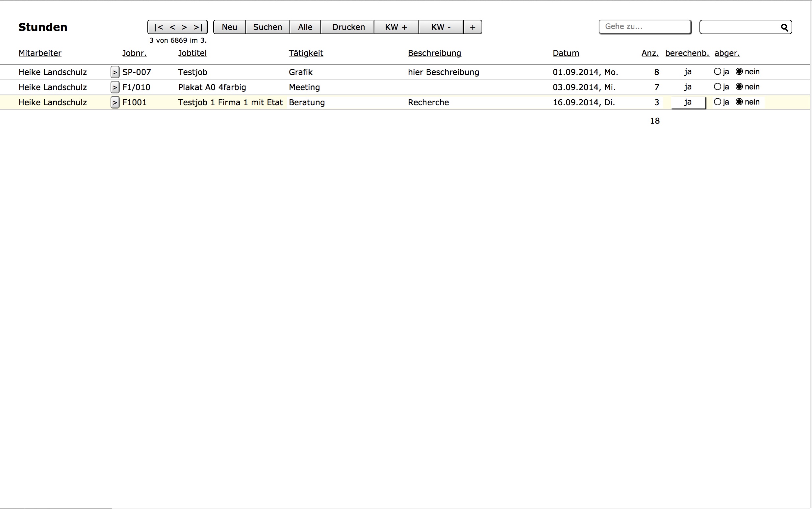Image resolution: width=812 pixels, height=509 pixels.
Task: Jump to first record with |< arrow
Action: click(x=158, y=27)
